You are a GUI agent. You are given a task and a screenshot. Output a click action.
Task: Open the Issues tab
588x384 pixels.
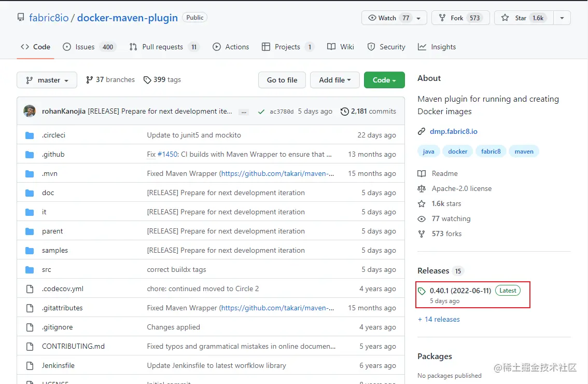click(x=89, y=47)
